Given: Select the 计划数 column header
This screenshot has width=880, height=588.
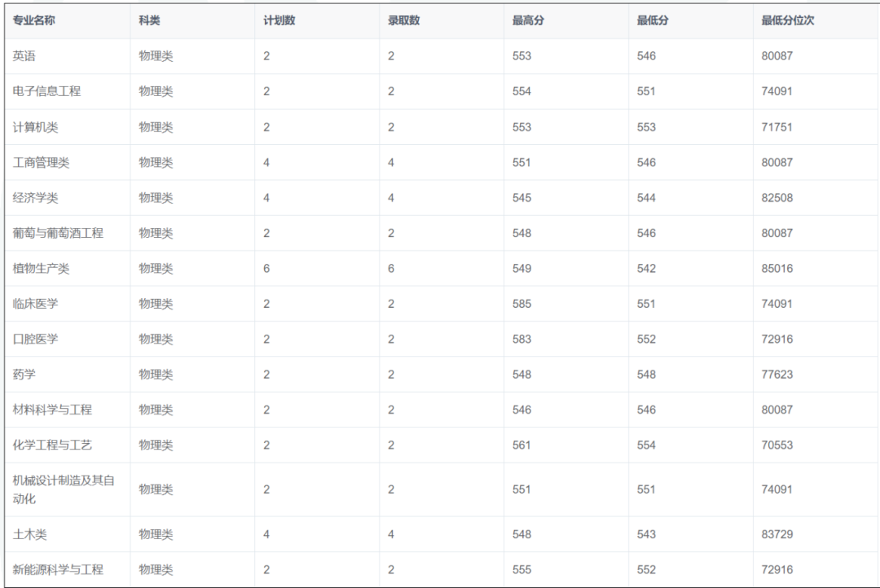Looking at the screenshot, I should tap(279, 20).
